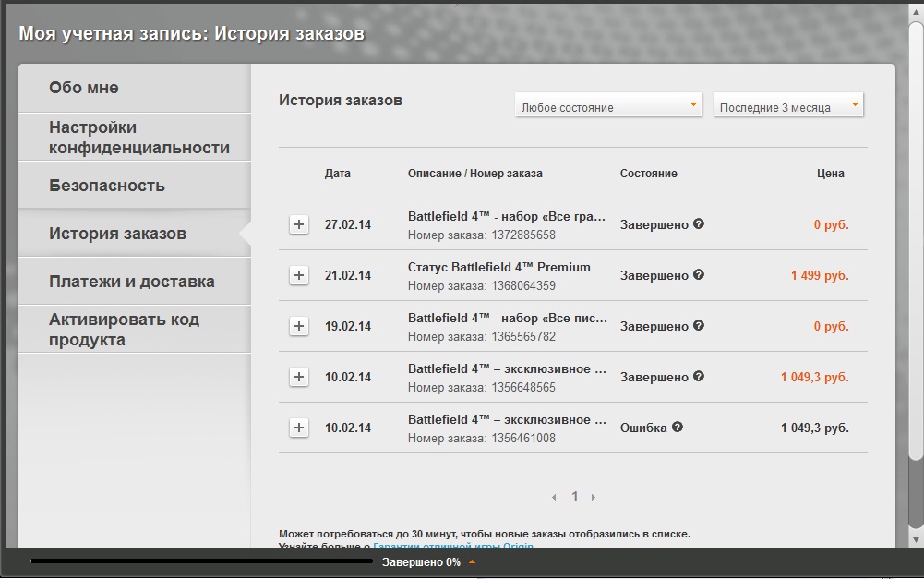Click Battlefield 4™ - набор «Все гра... title
The width and height of the screenshot is (924, 579).
pos(507,216)
